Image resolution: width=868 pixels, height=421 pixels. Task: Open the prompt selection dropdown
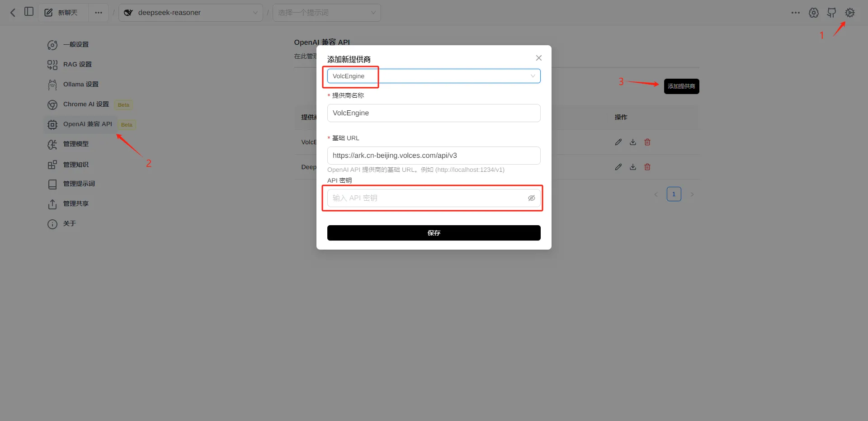[x=326, y=13]
